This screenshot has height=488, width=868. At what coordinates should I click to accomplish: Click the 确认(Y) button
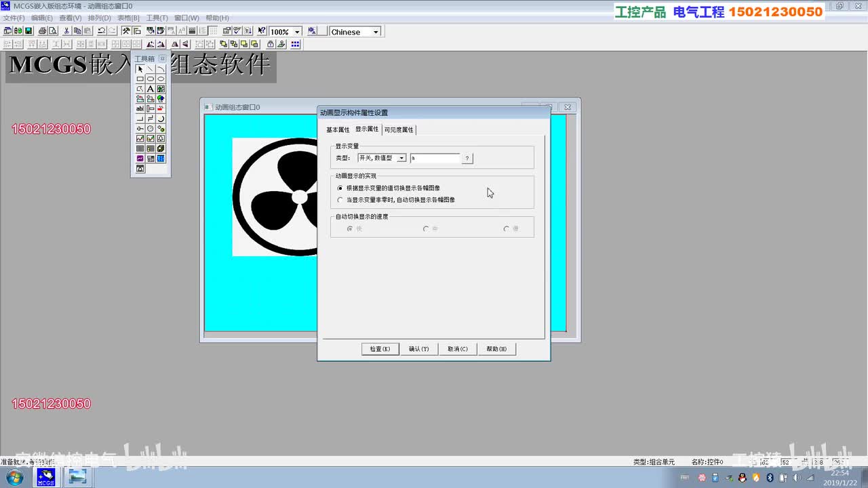419,349
